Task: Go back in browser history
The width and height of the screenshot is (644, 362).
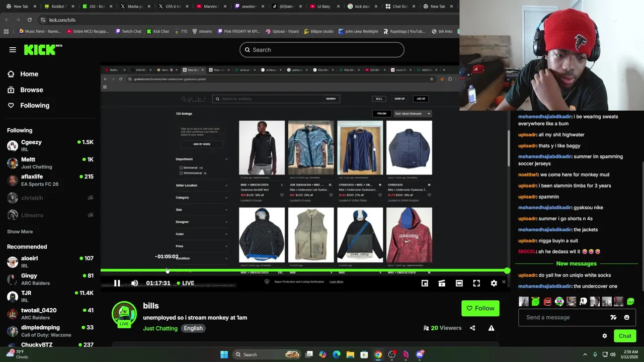Action: (7, 20)
